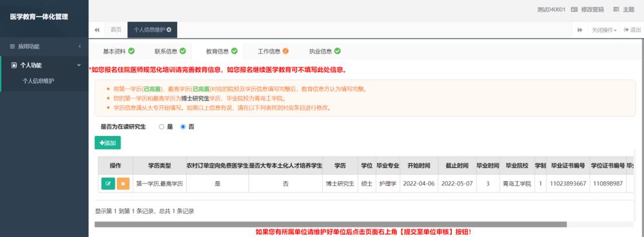
Task: Collapse the 个人功能 menu group
Action: coord(79,65)
